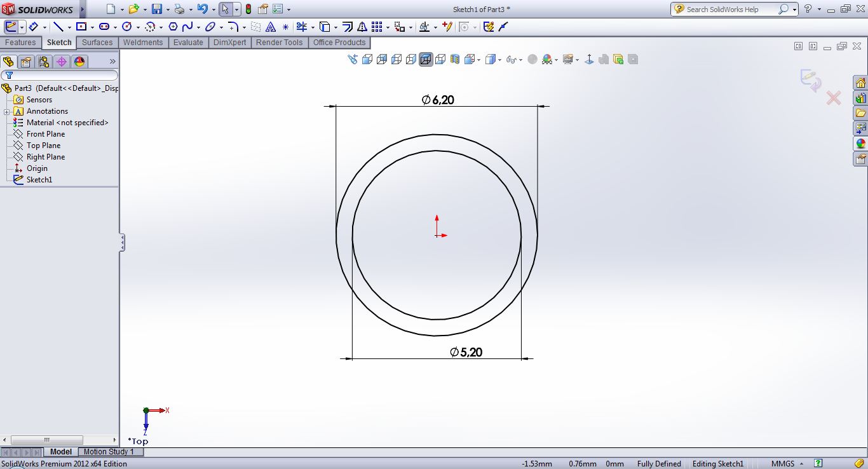Click the Smart Dimension tool
Image resolution: width=868 pixels, height=469 pixels.
point(33,27)
